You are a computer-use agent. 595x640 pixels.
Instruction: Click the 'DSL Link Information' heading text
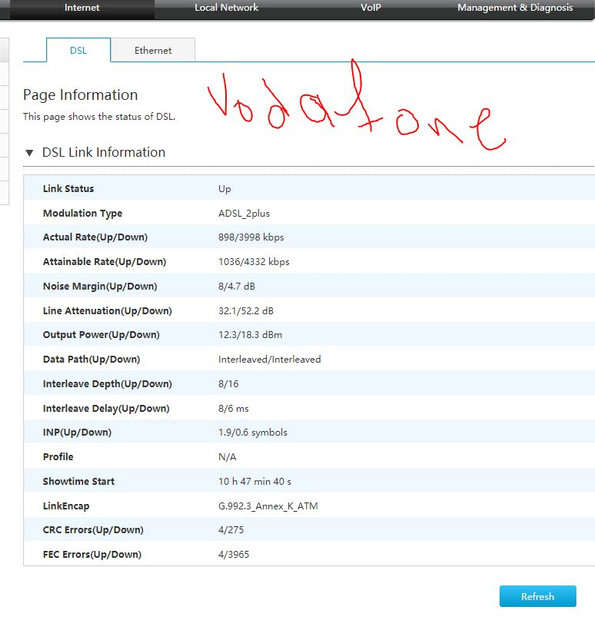[104, 152]
